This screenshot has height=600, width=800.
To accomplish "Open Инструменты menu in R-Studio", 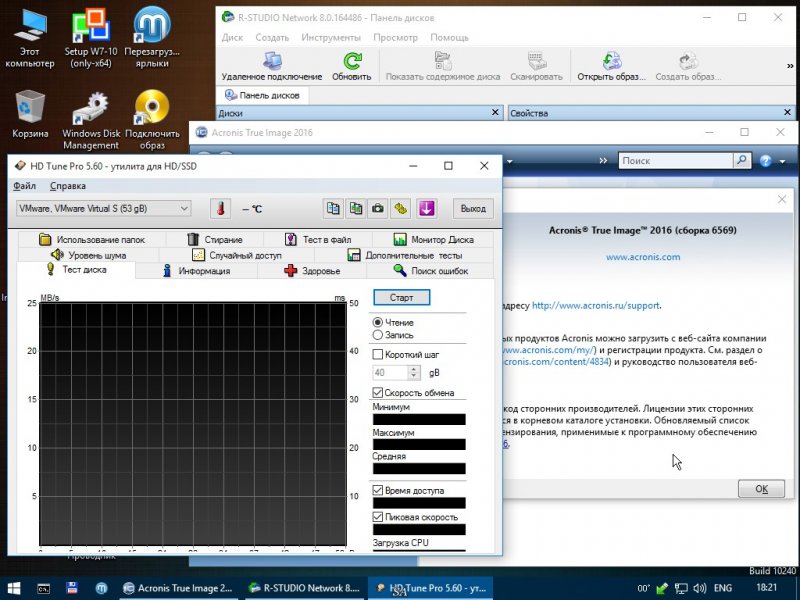I will (331, 38).
